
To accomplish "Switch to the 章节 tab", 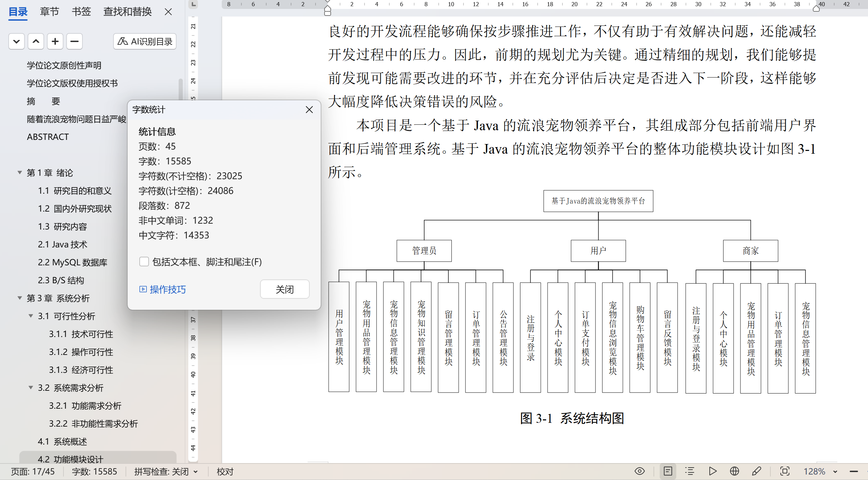I will [49, 12].
